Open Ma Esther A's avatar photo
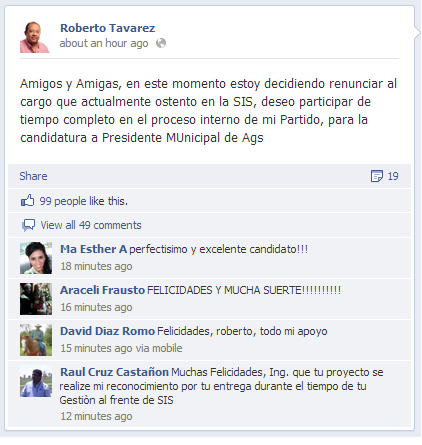This screenshot has width=422, height=445. (x=36, y=258)
